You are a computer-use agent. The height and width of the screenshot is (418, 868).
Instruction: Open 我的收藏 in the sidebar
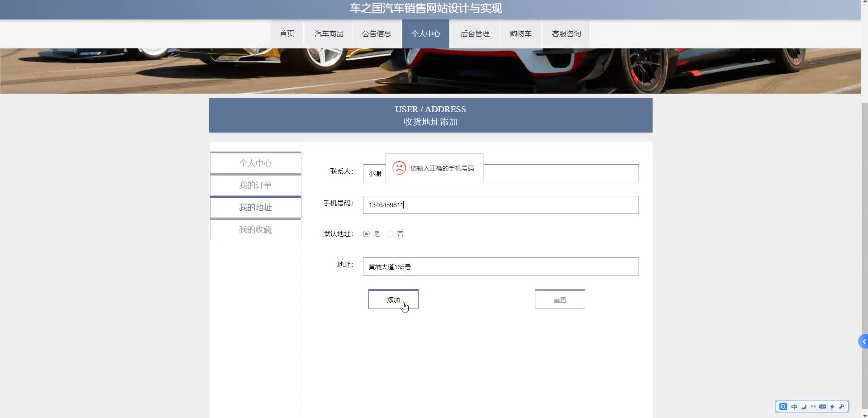pyautogui.click(x=256, y=229)
